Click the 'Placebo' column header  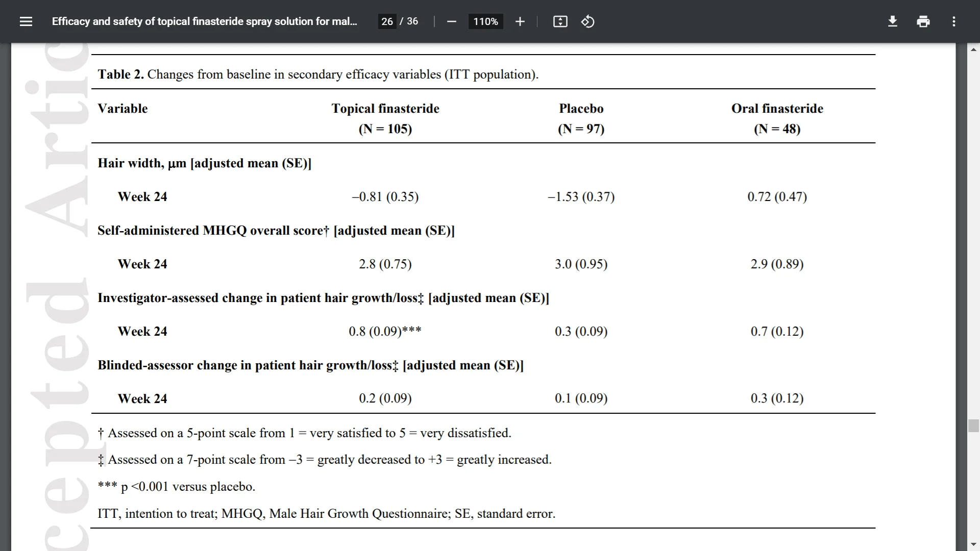[581, 109]
